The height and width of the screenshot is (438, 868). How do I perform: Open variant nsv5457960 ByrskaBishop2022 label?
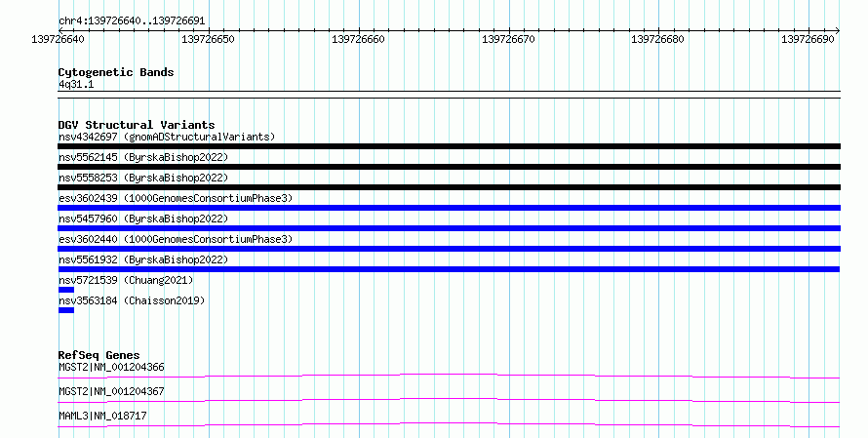tap(143, 219)
